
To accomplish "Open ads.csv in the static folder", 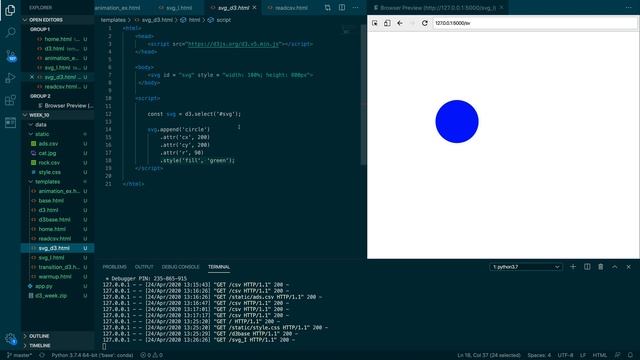I will point(48,144).
